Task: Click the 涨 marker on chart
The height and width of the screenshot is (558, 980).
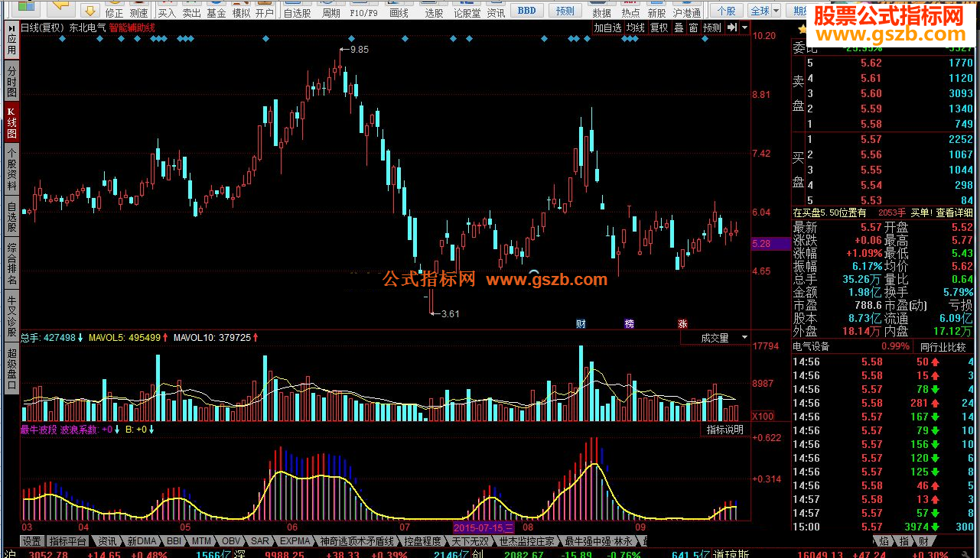Action: (x=682, y=324)
